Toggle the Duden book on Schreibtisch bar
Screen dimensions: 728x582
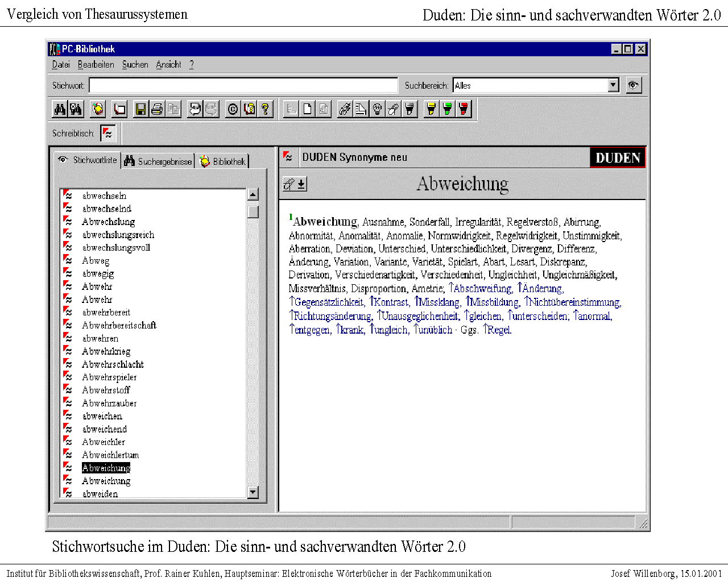pyautogui.click(x=108, y=133)
